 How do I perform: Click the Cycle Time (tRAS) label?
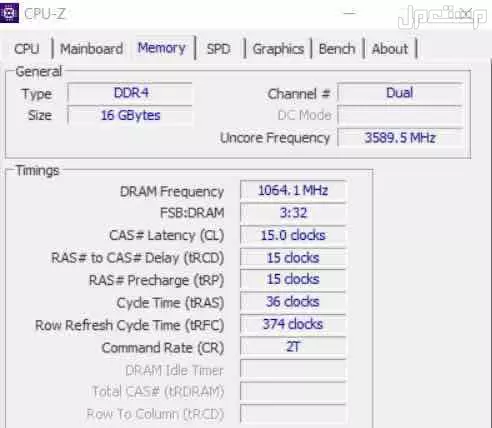(170, 303)
